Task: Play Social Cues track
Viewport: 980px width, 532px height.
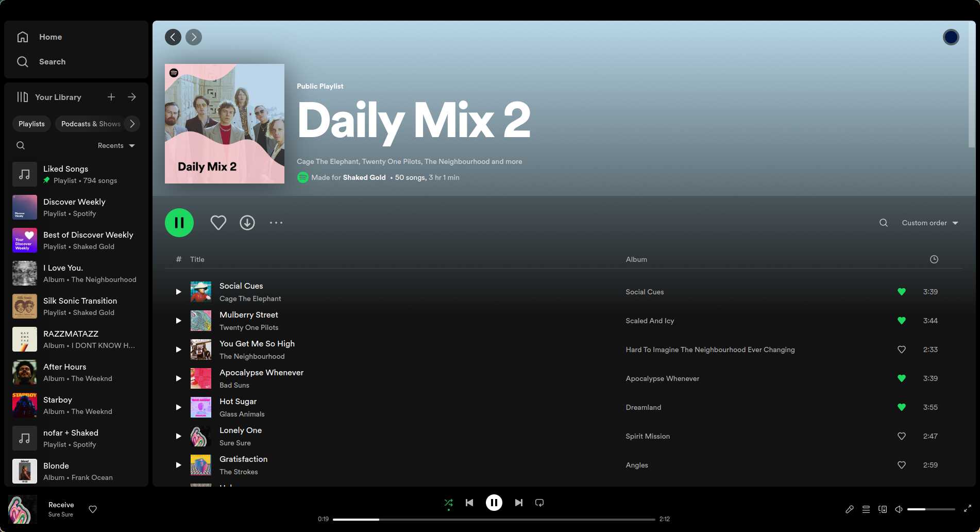Action: tap(178, 292)
